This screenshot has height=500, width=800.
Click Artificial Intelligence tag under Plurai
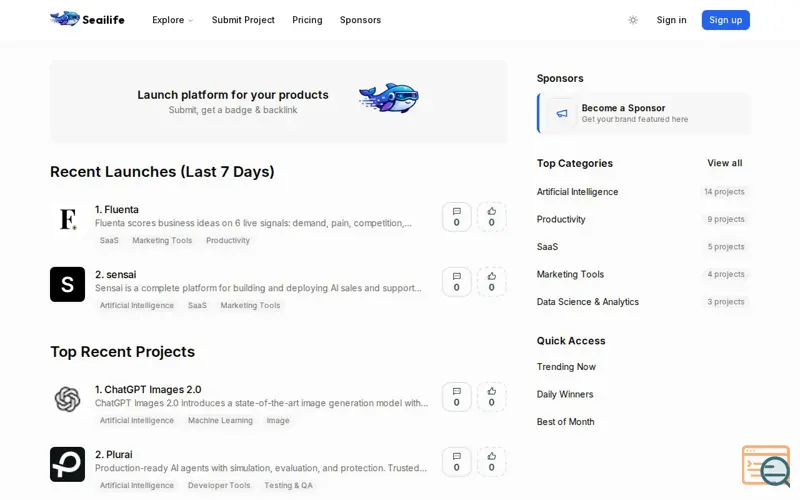[x=137, y=485]
